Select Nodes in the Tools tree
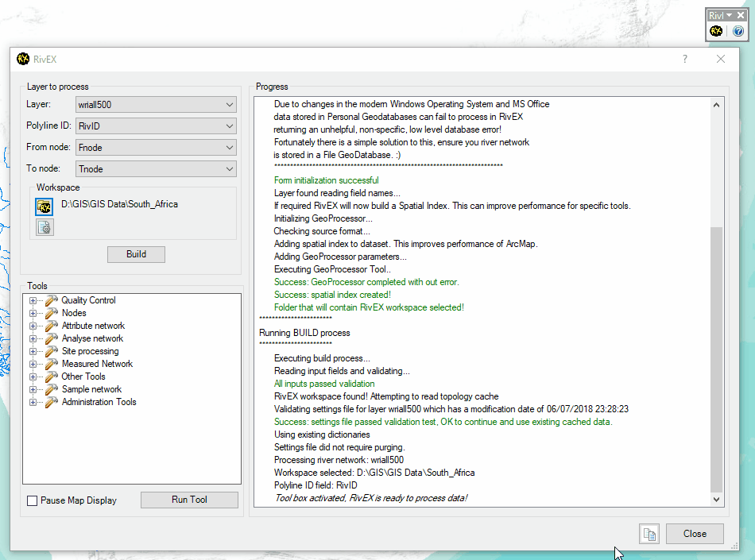The height and width of the screenshot is (560, 755). 74,313
